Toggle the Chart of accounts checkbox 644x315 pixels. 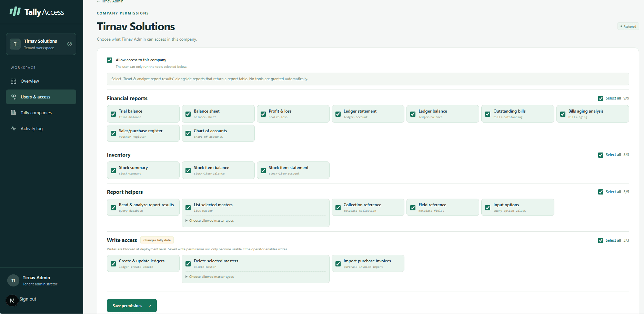coord(188,134)
